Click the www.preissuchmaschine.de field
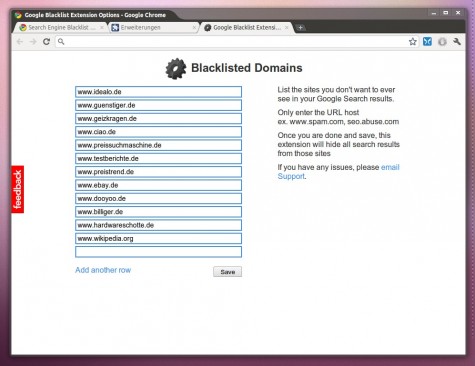Viewport: 475px width, 366px height. (x=158, y=145)
